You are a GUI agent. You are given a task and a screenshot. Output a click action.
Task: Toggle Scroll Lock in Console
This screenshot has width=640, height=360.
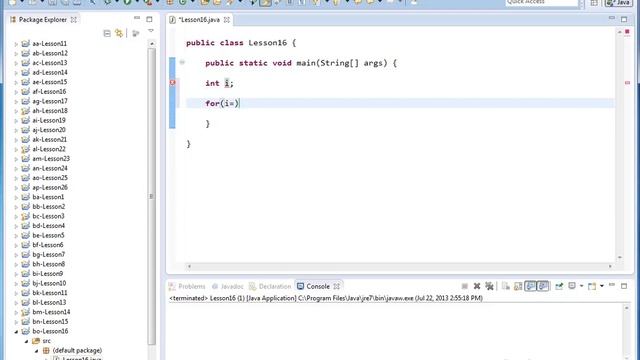[x=518, y=286]
